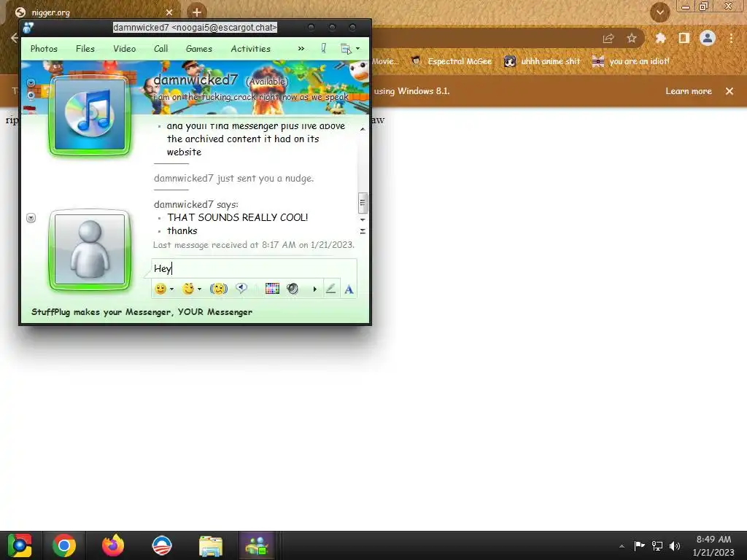Expand my display picture options arrow
The height and width of the screenshot is (560, 747).
pos(31,217)
